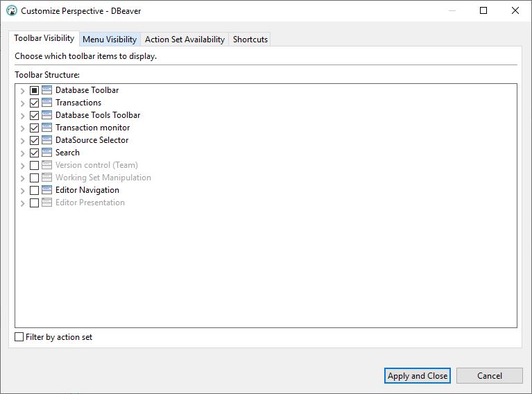The height and width of the screenshot is (394, 532).
Task: Select the Toolbar Visibility tab
Action: tap(44, 38)
